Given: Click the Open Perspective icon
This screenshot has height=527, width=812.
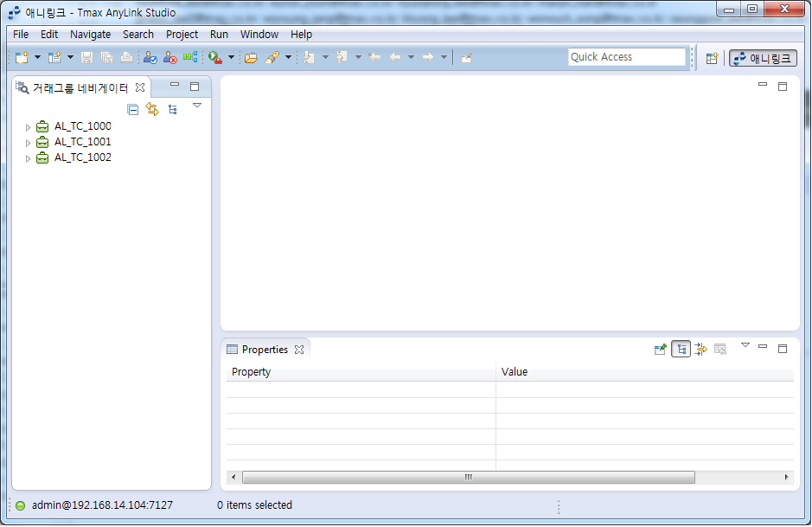Looking at the screenshot, I should tap(712, 58).
